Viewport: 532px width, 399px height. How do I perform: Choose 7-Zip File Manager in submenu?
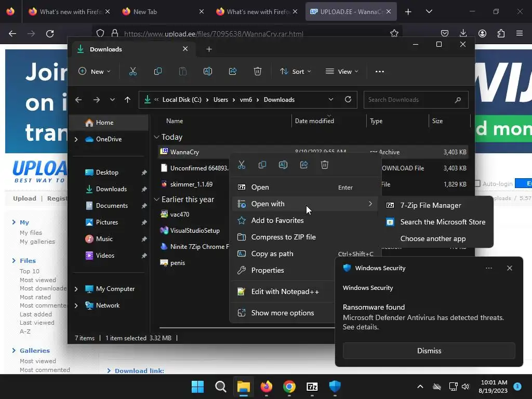437,206
